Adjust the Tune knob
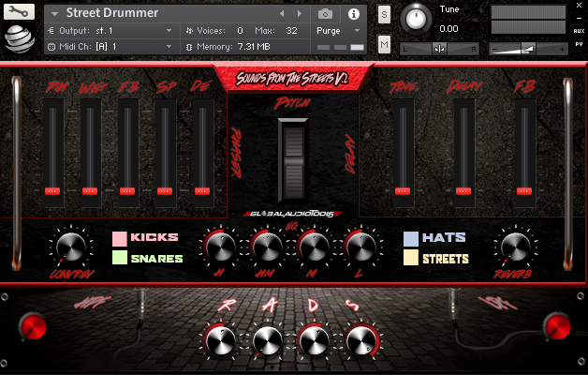Viewport: 588px width, 375px height. coord(416,19)
